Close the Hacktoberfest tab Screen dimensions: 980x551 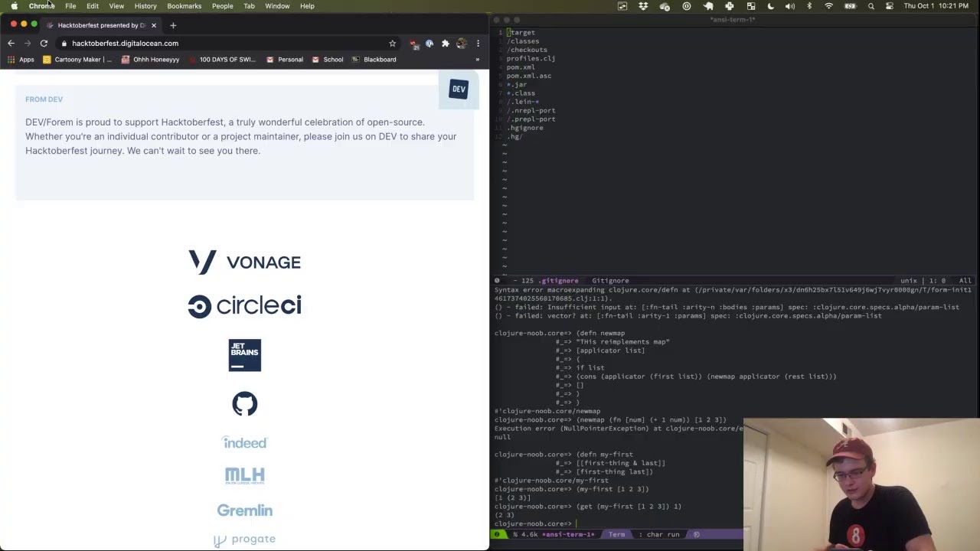(x=153, y=25)
